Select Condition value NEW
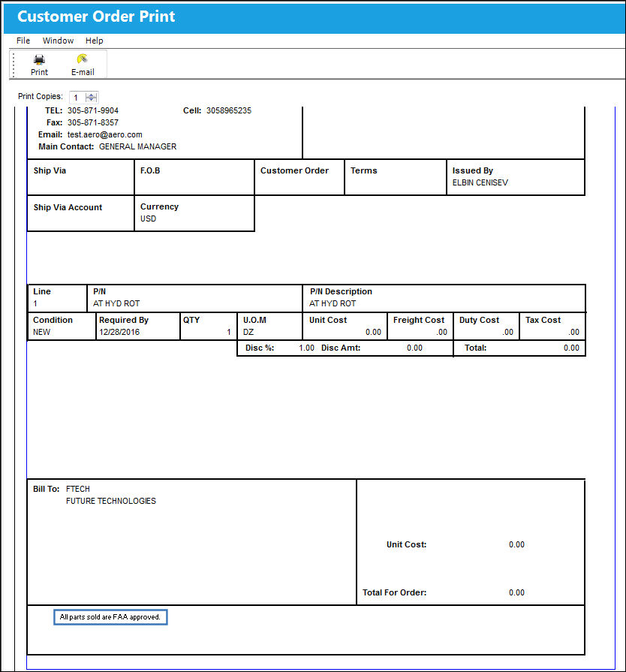Screen dimensions: 626x672 (41, 332)
